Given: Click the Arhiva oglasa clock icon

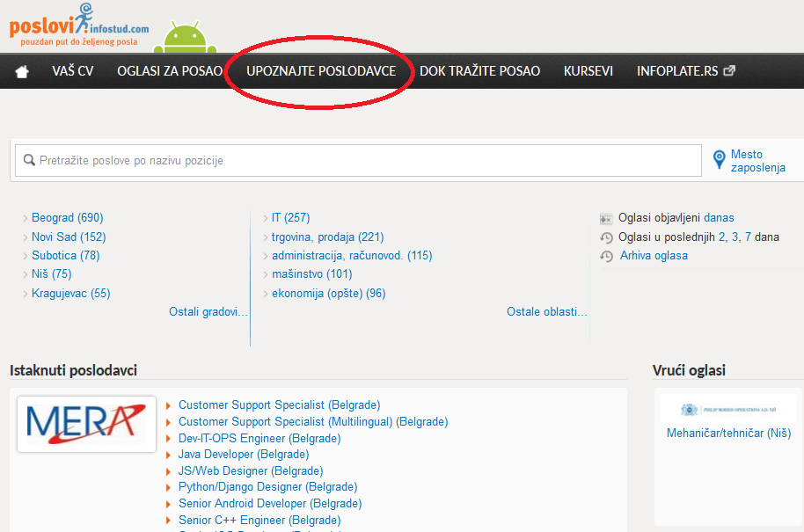Looking at the screenshot, I should pyautogui.click(x=606, y=256).
